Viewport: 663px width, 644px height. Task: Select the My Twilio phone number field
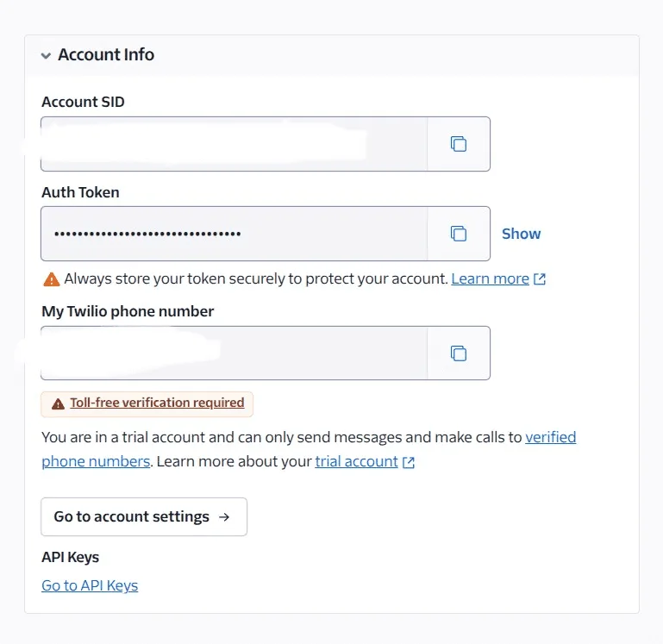pyautogui.click(x=234, y=353)
